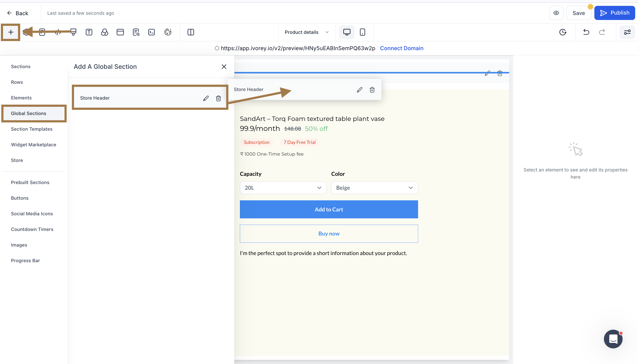
Task: Click the blue Add to Cart button
Action: pos(329,209)
